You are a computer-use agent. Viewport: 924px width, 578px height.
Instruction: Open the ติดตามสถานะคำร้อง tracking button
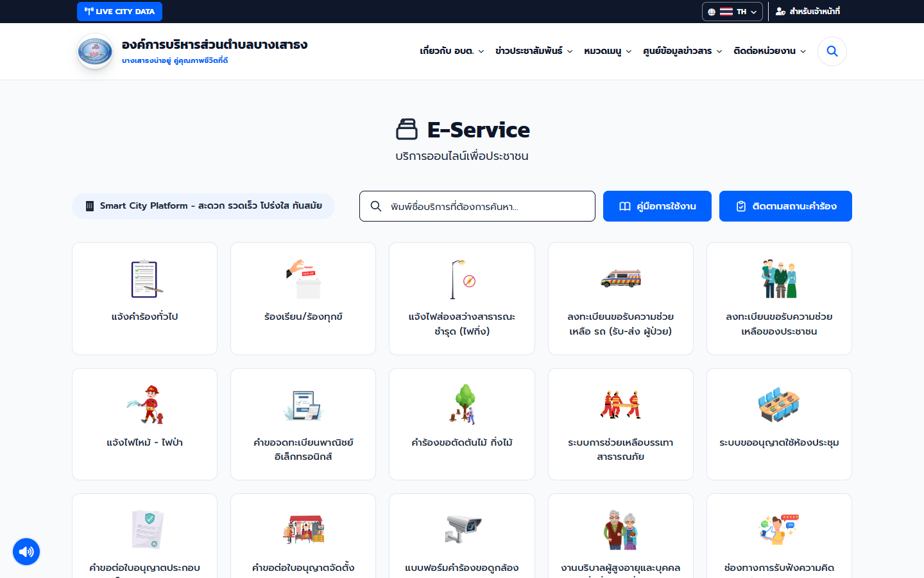coord(785,206)
